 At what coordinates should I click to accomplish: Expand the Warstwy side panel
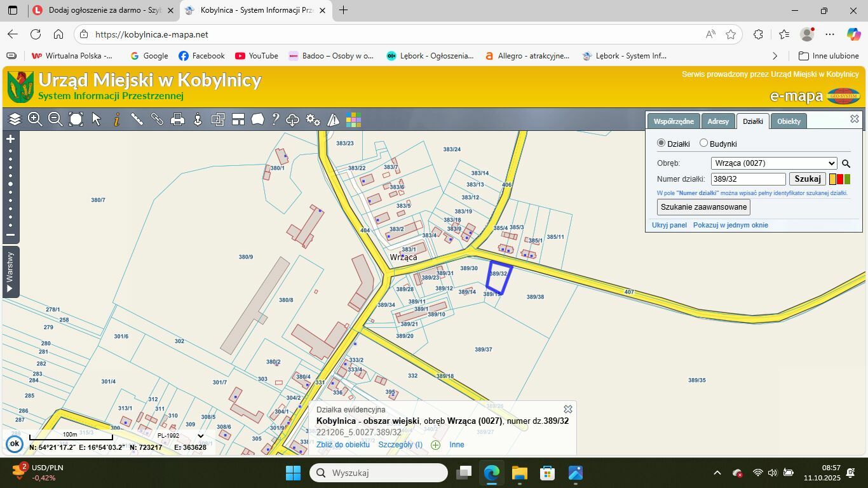point(10,272)
